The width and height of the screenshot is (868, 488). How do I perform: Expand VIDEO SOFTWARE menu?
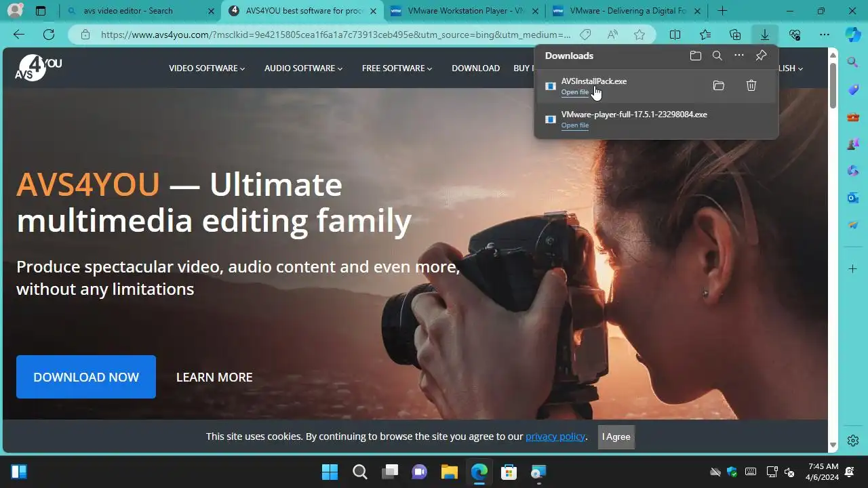pos(207,68)
